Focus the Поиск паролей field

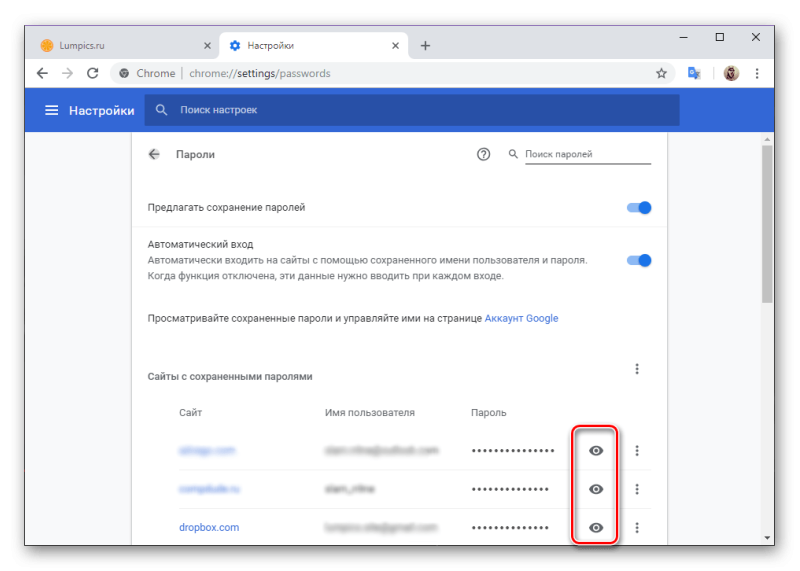click(x=588, y=154)
